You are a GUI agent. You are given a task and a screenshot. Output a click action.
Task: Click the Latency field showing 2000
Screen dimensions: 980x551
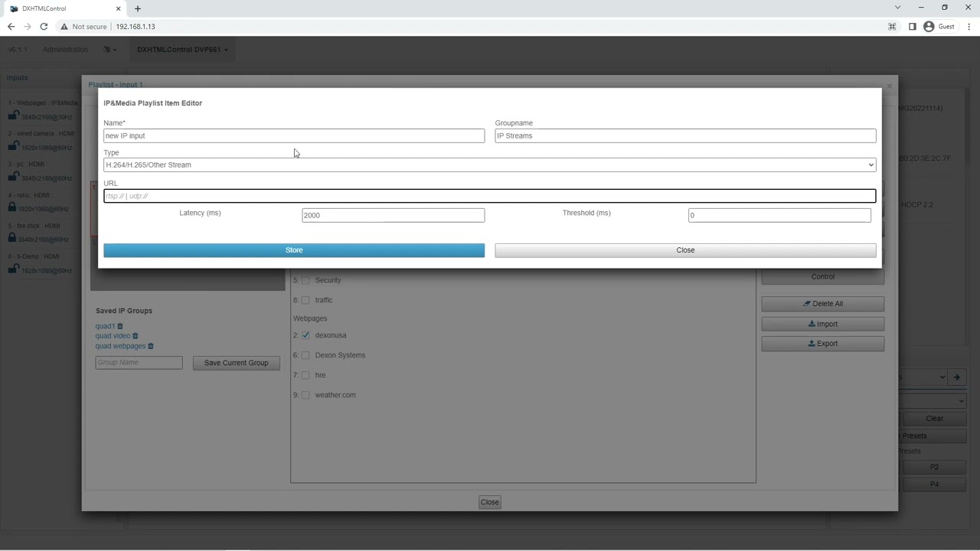(x=393, y=215)
